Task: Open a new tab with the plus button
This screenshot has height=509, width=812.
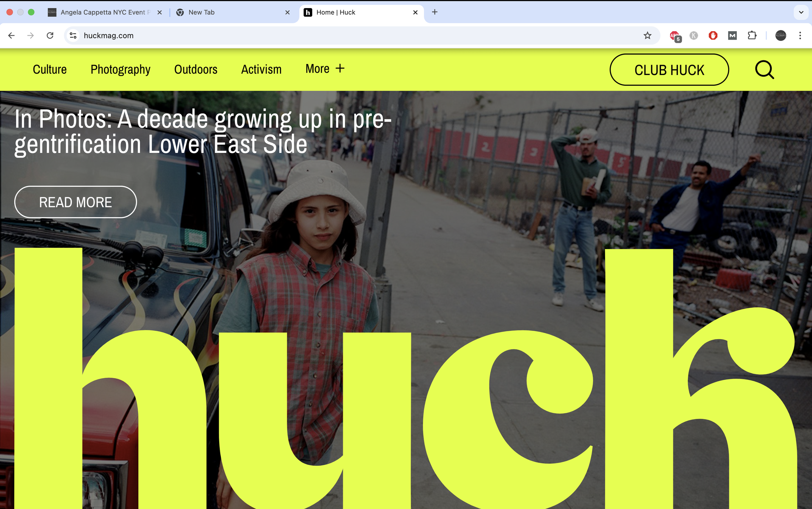Action: pyautogui.click(x=435, y=12)
